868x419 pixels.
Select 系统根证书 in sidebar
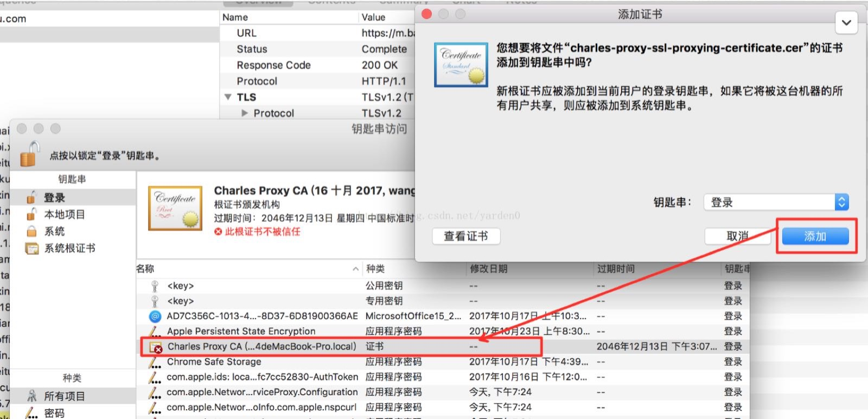[73, 248]
